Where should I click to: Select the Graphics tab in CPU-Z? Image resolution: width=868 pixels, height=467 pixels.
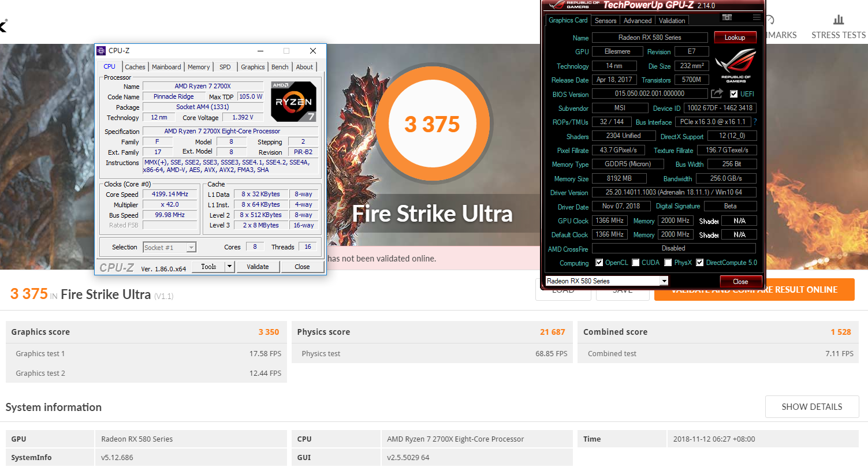tap(253, 67)
